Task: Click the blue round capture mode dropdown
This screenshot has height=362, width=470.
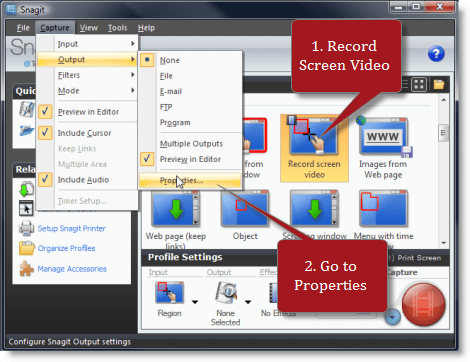Action: 393,317
